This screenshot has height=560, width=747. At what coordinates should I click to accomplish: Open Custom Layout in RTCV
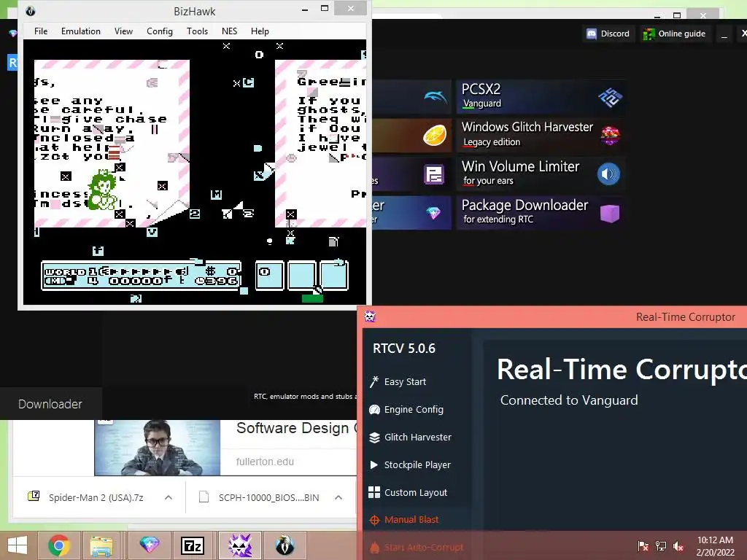point(415,492)
